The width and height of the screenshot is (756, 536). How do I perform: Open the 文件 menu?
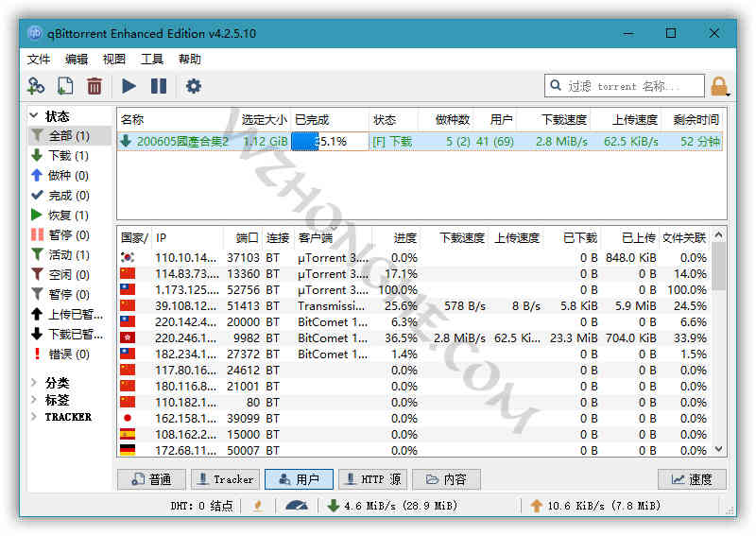click(x=39, y=59)
